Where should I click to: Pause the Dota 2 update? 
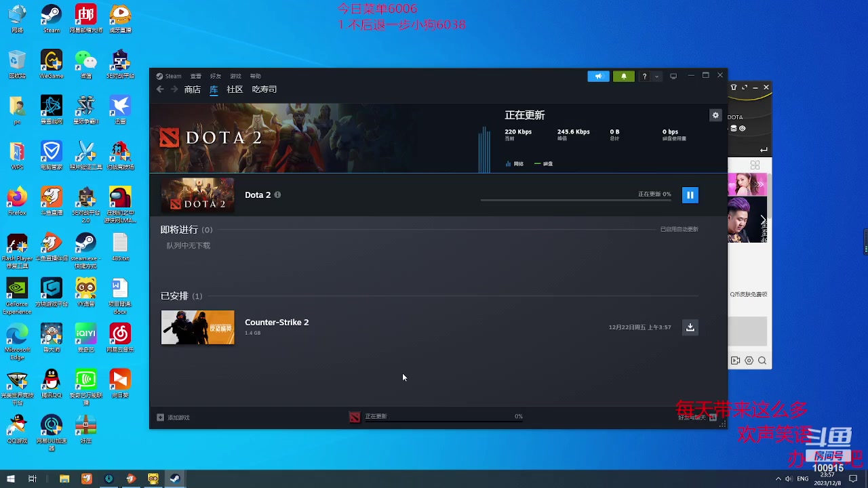point(690,195)
